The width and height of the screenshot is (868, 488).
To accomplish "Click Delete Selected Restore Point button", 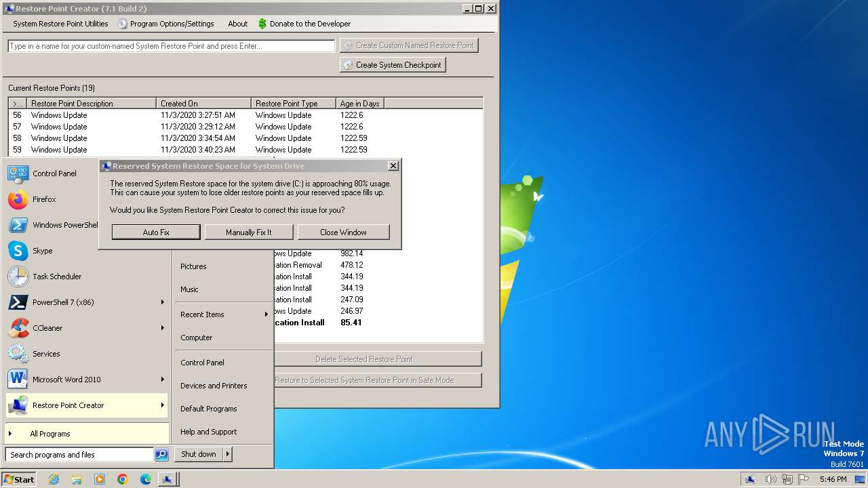I will click(377, 359).
